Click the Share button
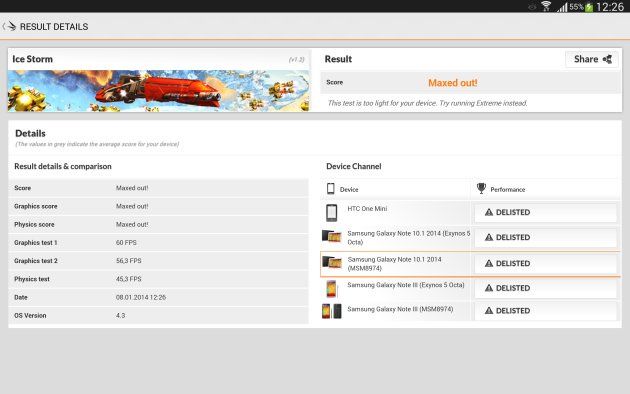The height and width of the screenshot is (394, 630). pyautogui.click(x=592, y=59)
